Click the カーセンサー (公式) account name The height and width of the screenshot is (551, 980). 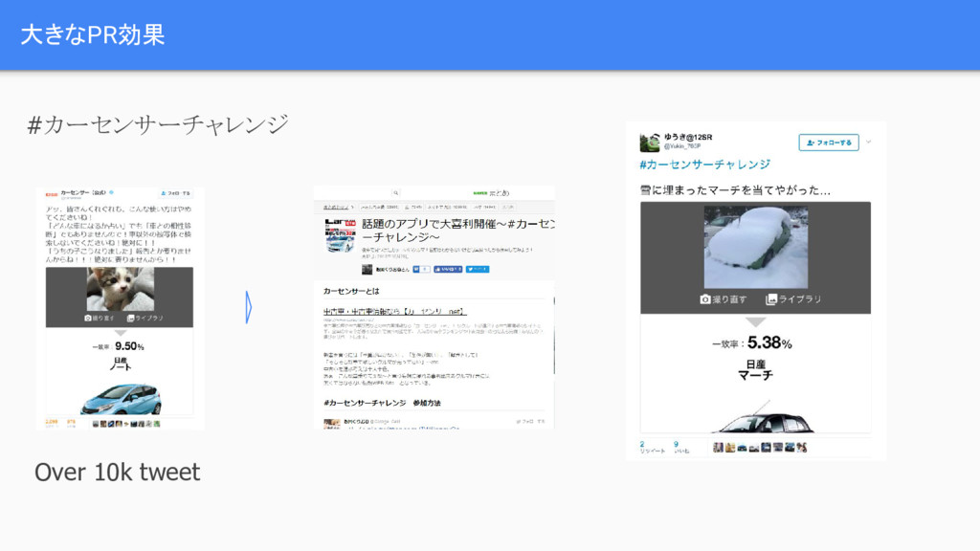82,193
